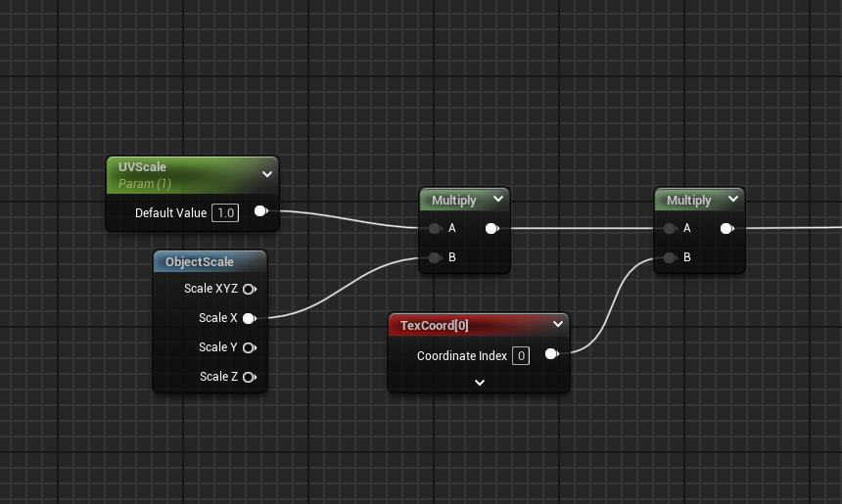Click second Multiply node's output pin
Image resolution: width=842 pixels, height=504 pixels.
coord(726,229)
